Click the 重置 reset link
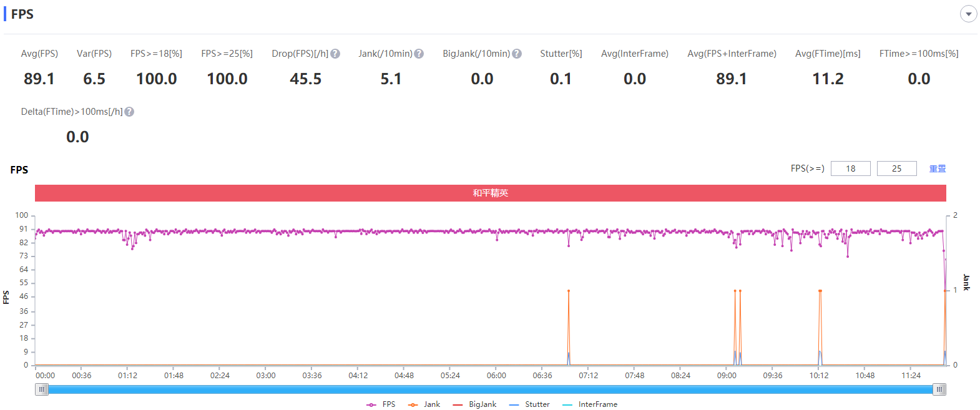This screenshot has width=980, height=410. (938, 168)
